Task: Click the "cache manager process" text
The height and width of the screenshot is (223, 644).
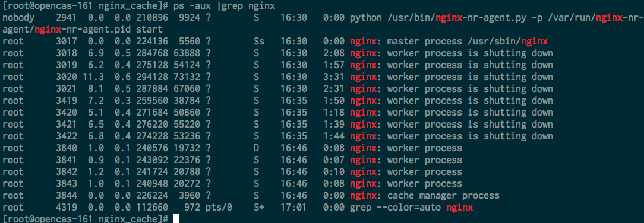Action: 443,196
